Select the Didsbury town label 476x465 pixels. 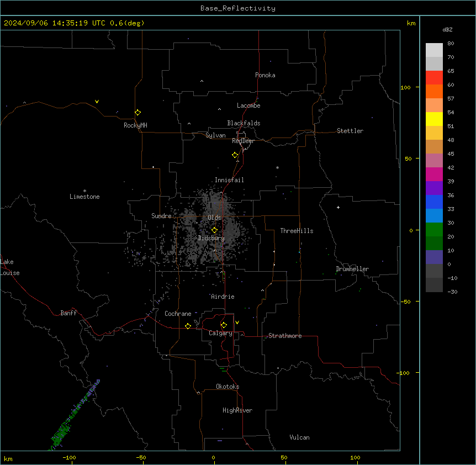(211, 238)
